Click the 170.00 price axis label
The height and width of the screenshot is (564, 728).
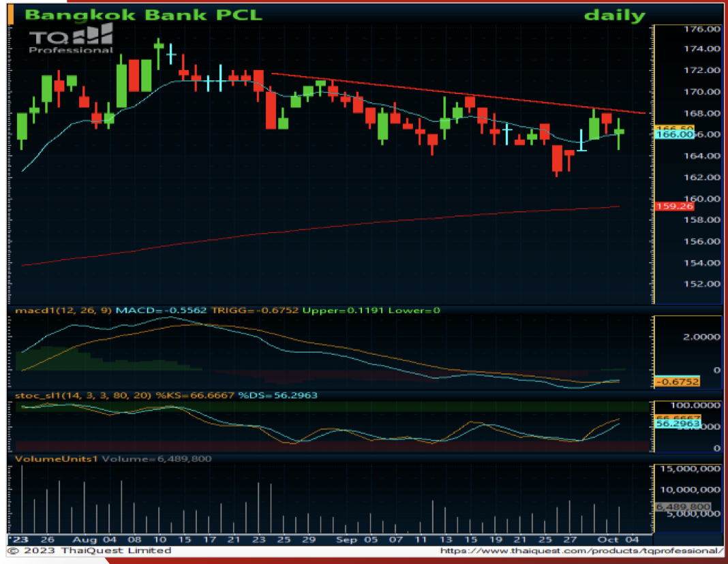pyautogui.click(x=701, y=92)
